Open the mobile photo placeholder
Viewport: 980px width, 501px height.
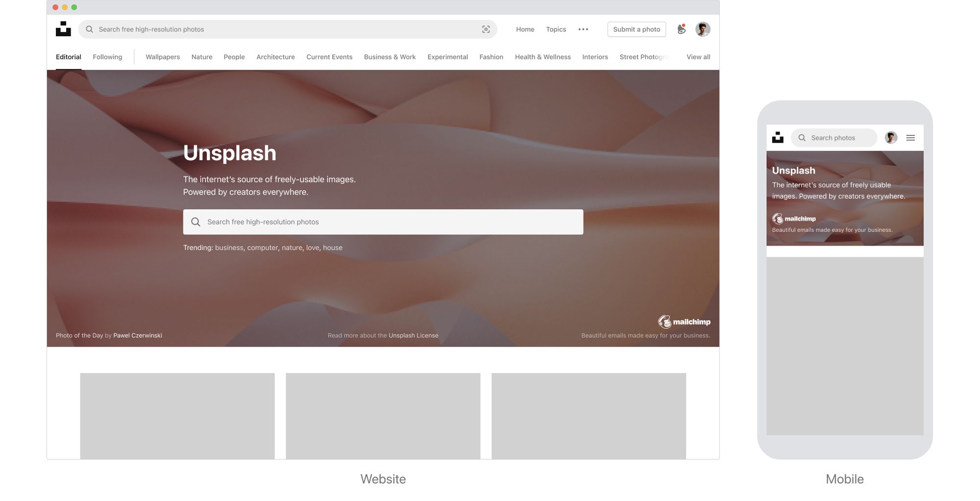coord(845,346)
